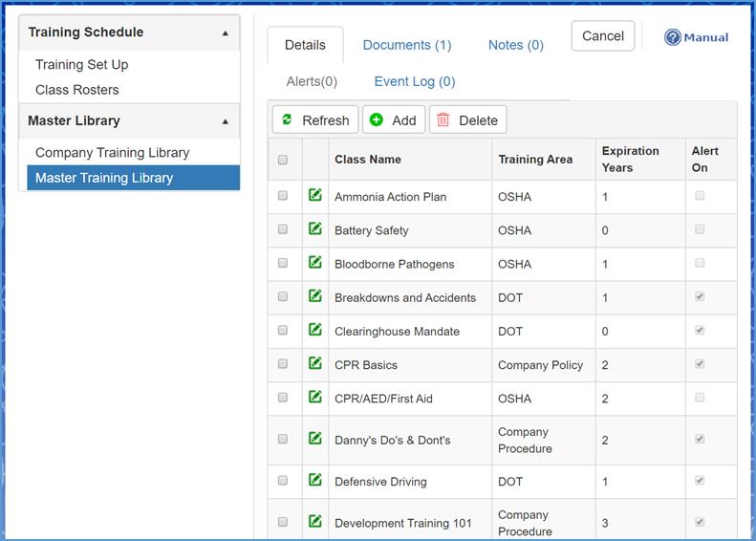This screenshot has height=541, width=756.
Task: Click the edit icon for Ammonia Action Plan
Action: click(x=314, y=196)
